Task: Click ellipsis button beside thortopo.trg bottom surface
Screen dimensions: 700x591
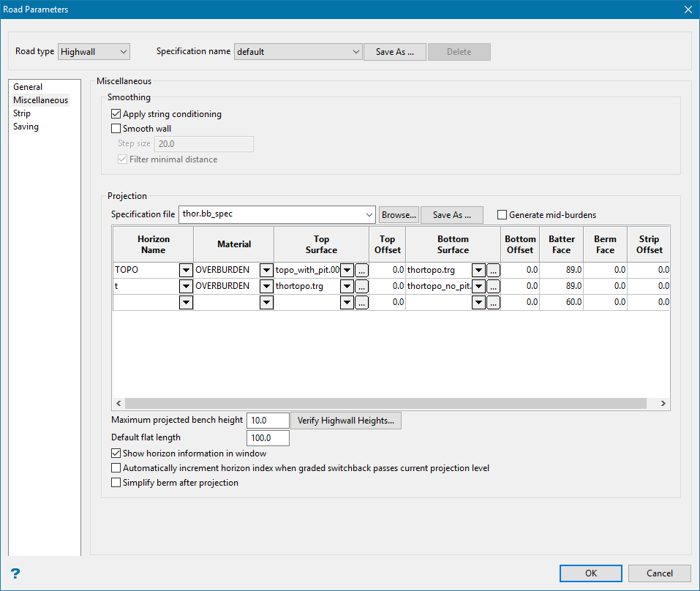Action: click(493, 270)
